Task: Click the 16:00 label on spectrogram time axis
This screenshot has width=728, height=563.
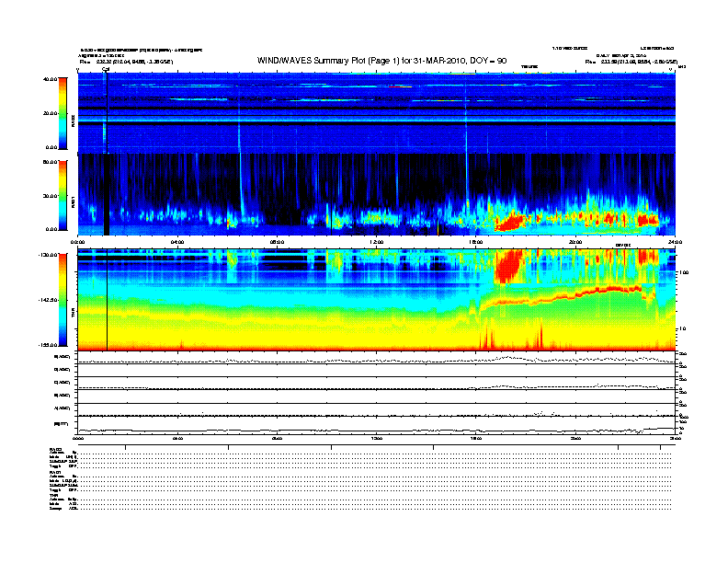Action: [x=476, y=242]
